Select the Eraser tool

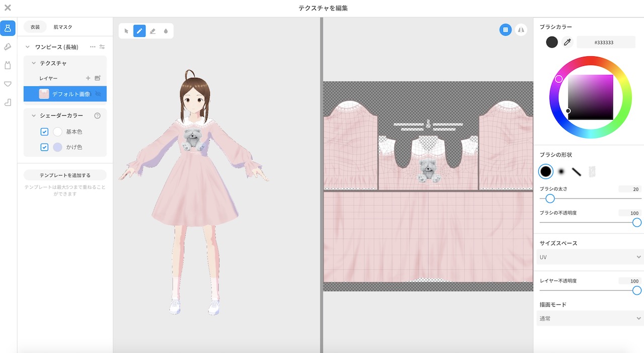152,30
